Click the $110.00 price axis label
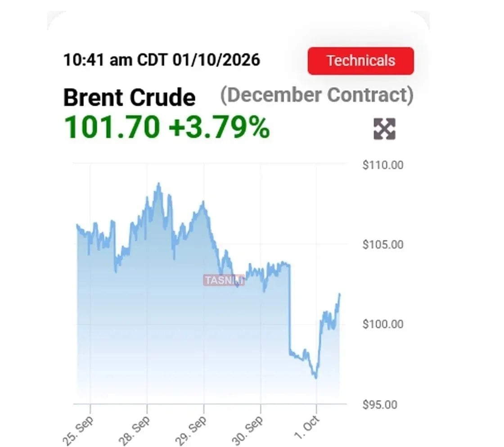The image size is (504, 447). (383, 165)
